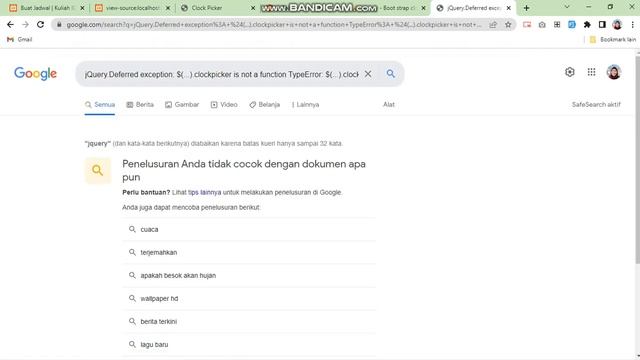Search suggestion lagu baru
The height and width of the screenshot is (360, 640).
pos(249,344)
